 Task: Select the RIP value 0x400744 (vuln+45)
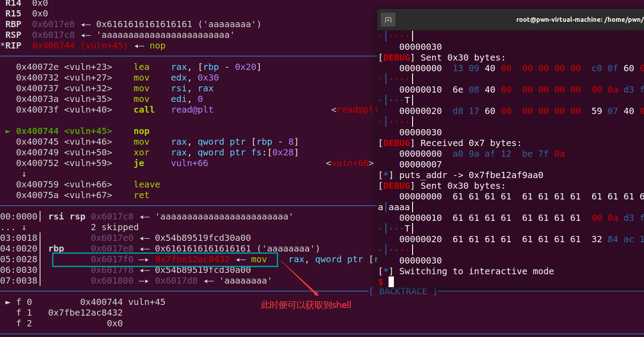80,45
